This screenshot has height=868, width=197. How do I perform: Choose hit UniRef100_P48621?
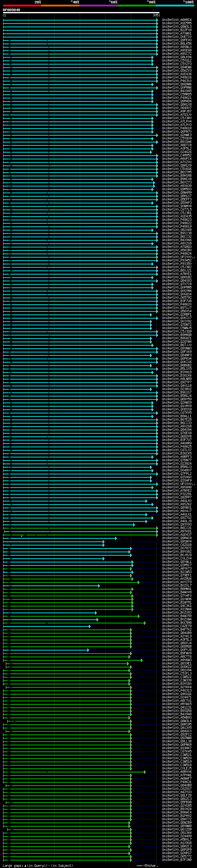[176, 98]
